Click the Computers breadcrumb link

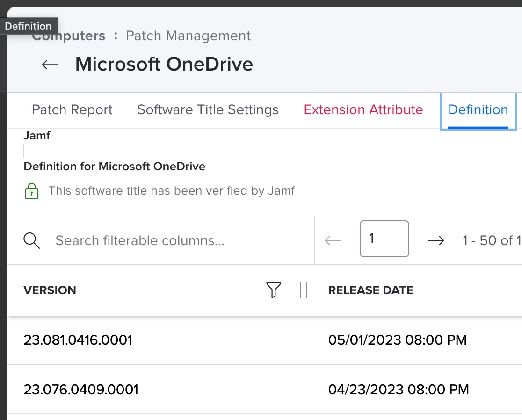(x=69, y=36)
